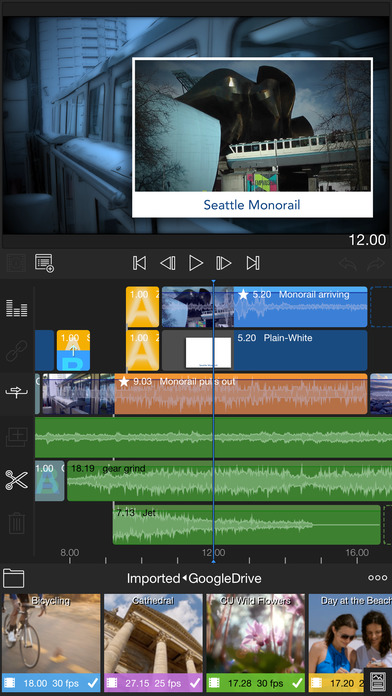Open the add media library icon
Screen dimensions: 392x696
[x=44, y=263]
